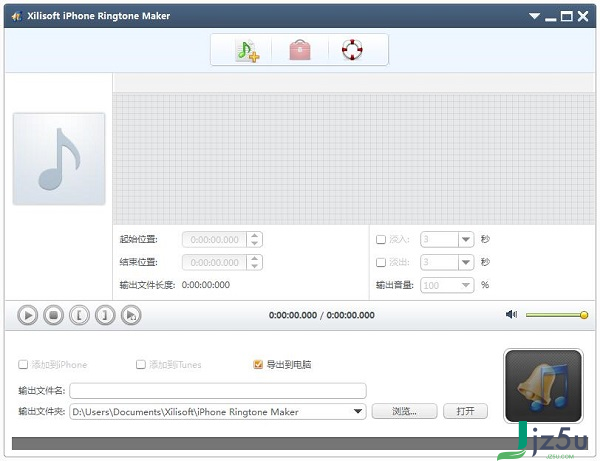The image size is (600, 461).
Task: Stop playback with the stop button
Action: point(54,315)
